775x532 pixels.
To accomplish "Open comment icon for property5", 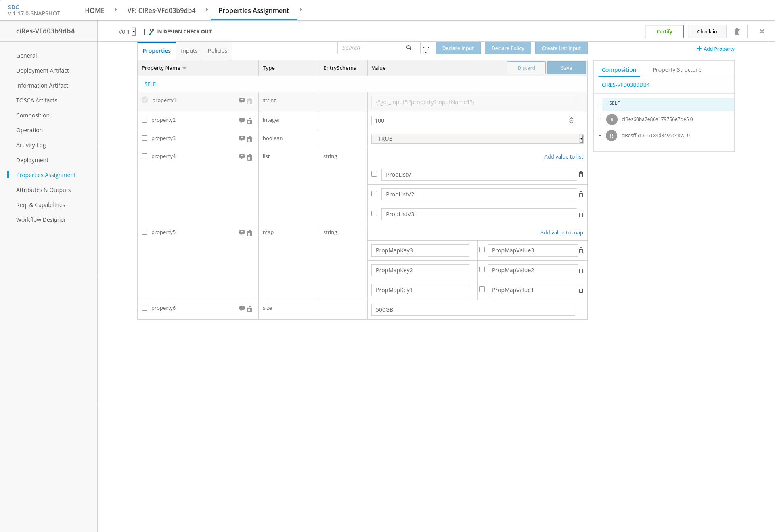I will (x=242, y=232).
